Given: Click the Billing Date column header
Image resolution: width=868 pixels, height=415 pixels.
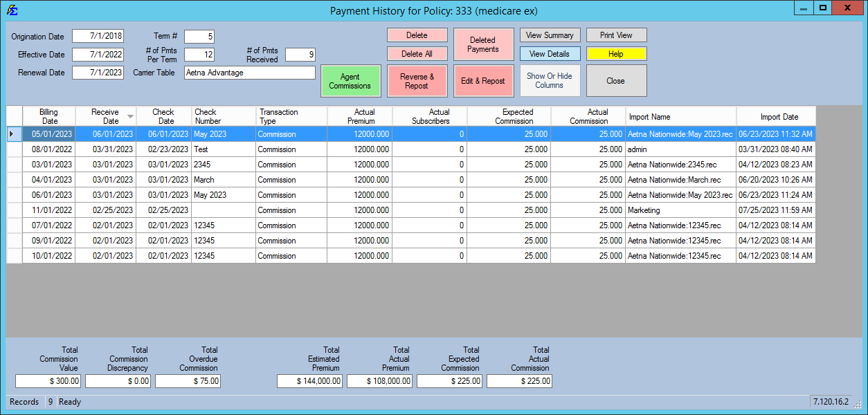Looking at the screenshot, I should [x=48, y=116].
